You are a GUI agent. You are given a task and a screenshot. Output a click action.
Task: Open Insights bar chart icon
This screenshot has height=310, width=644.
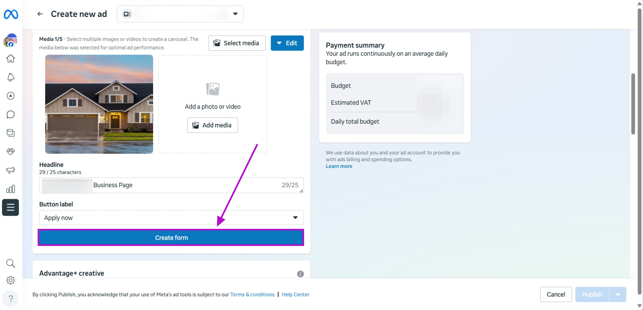click(x=11, y=189)
